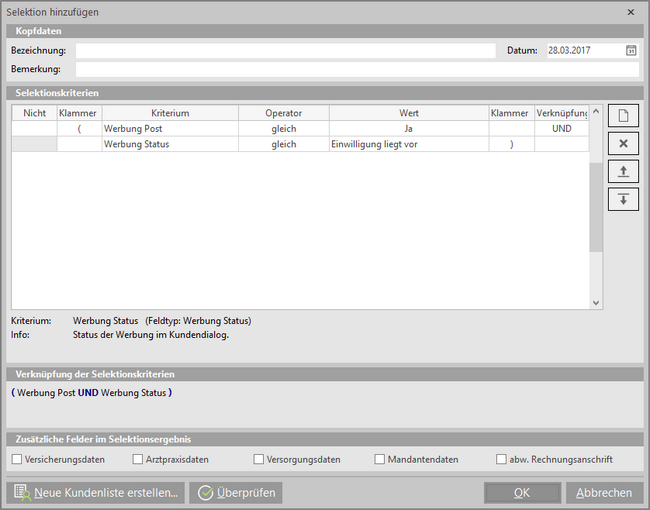Viewport: 650px width, 510px height.
Task: Open the calendar picker next to Datum
Action: click(x=631, y=50)
